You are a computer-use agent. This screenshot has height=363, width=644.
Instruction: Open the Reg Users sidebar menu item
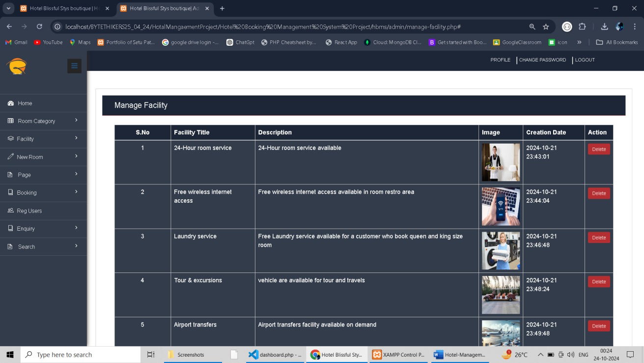coord(43,211)
